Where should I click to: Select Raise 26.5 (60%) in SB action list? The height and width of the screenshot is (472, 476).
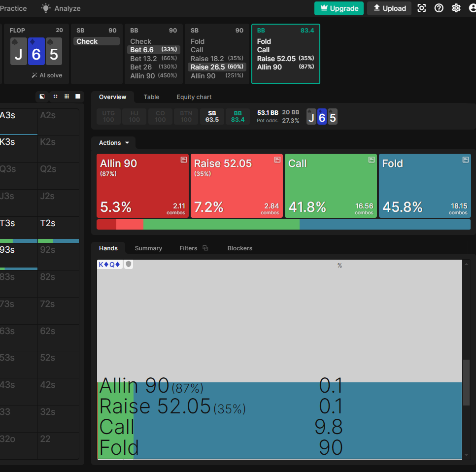217,67
